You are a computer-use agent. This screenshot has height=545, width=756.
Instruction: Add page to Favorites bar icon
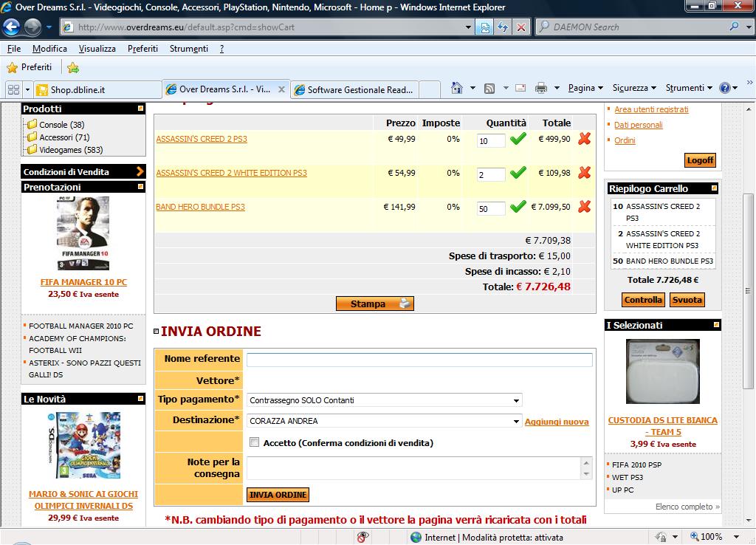pos(73,67)
